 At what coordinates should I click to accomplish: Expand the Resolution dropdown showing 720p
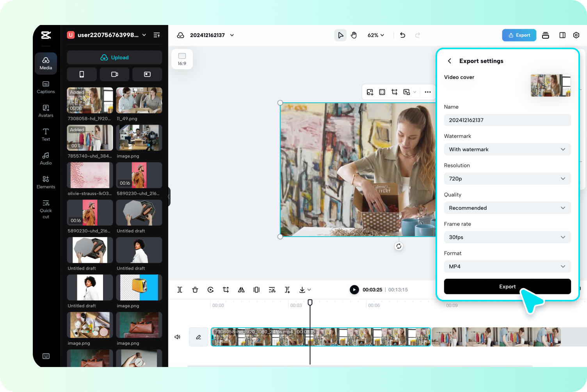(507, 178)
